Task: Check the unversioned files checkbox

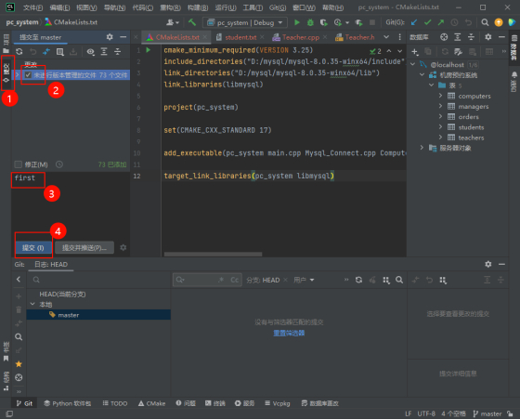Action: click(x=28, y=75)
